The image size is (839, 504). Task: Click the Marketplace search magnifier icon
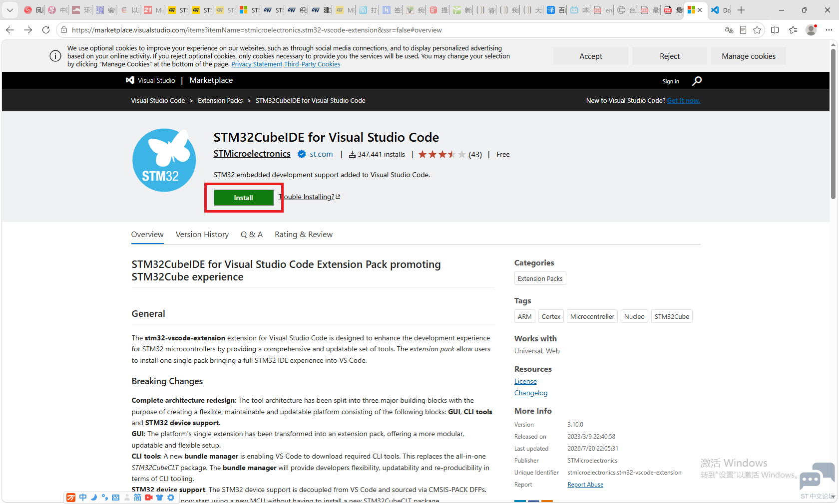point(697,81)
